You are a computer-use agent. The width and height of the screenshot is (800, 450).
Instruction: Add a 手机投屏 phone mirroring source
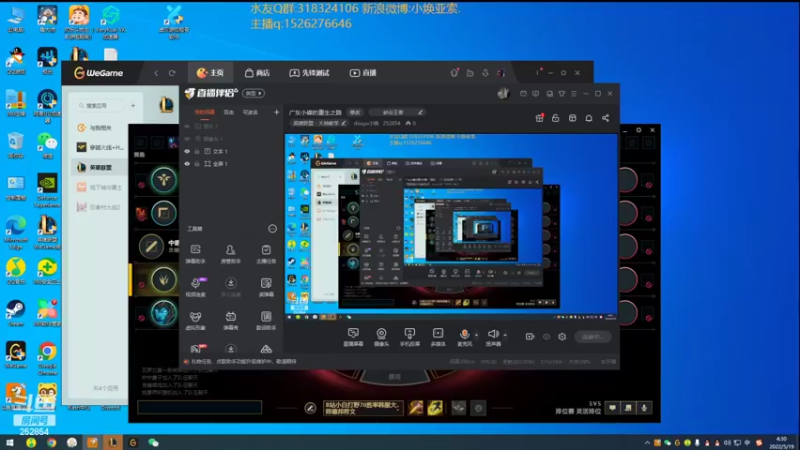pyautogui.click(x=410, y=337)
